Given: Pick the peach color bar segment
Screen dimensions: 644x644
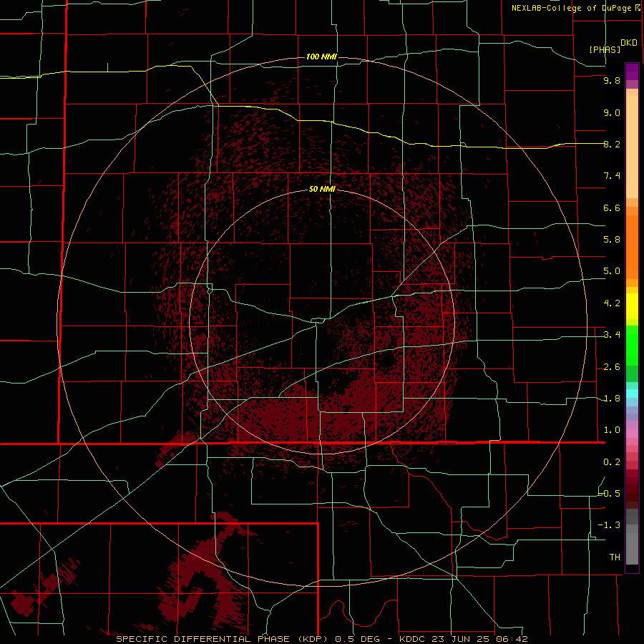Looking at the screenshot, I should click(632, 147).
